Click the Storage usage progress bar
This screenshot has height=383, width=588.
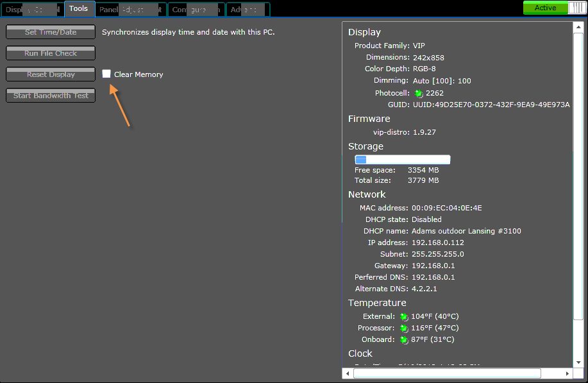403,160
